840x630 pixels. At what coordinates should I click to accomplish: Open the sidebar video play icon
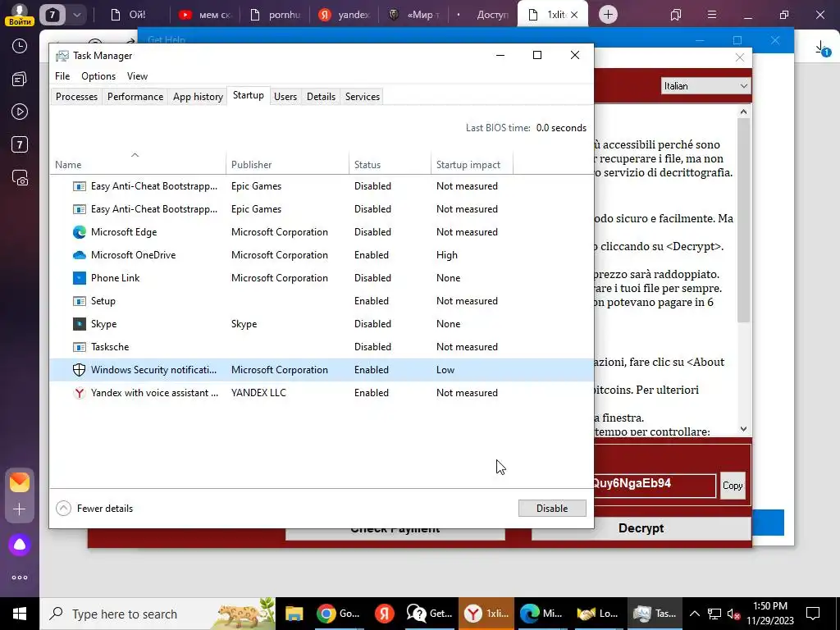point(20,112)
